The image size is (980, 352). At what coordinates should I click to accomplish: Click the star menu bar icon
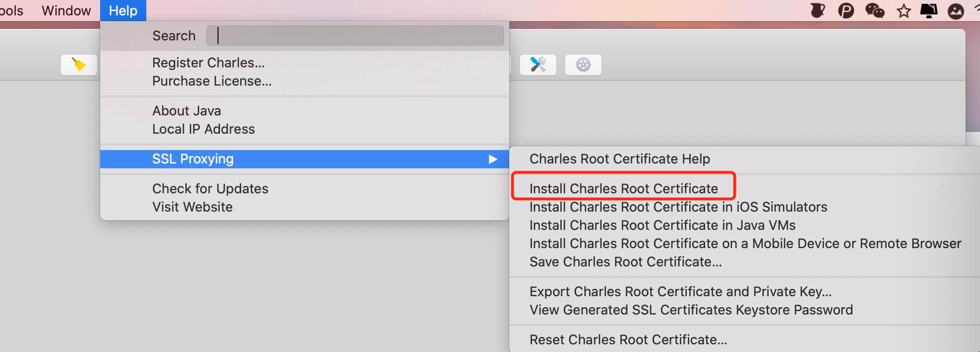coord(903,11)
